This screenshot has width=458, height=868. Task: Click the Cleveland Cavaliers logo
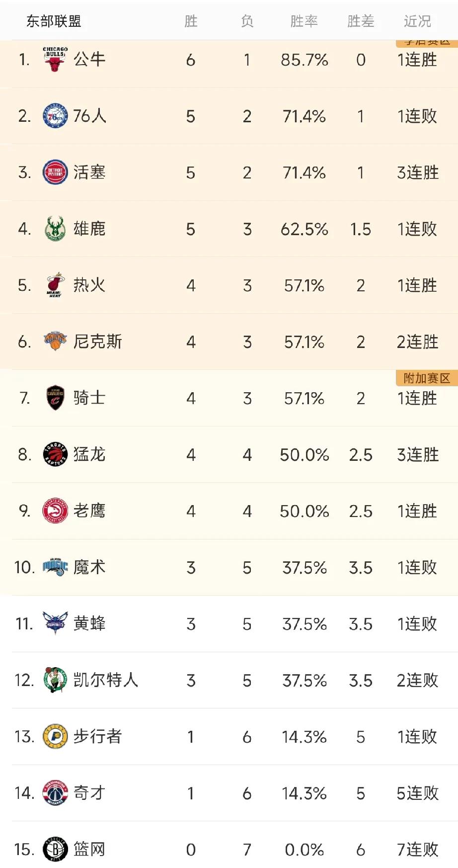click(x=55, y=398)
